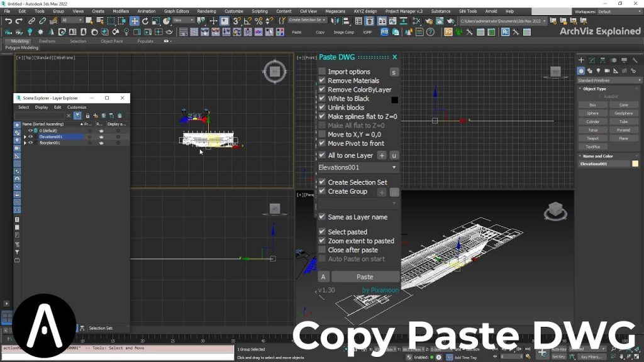Click the Layer Explorer search field
This screenshot has width=644, height=362.
point(40,116)
